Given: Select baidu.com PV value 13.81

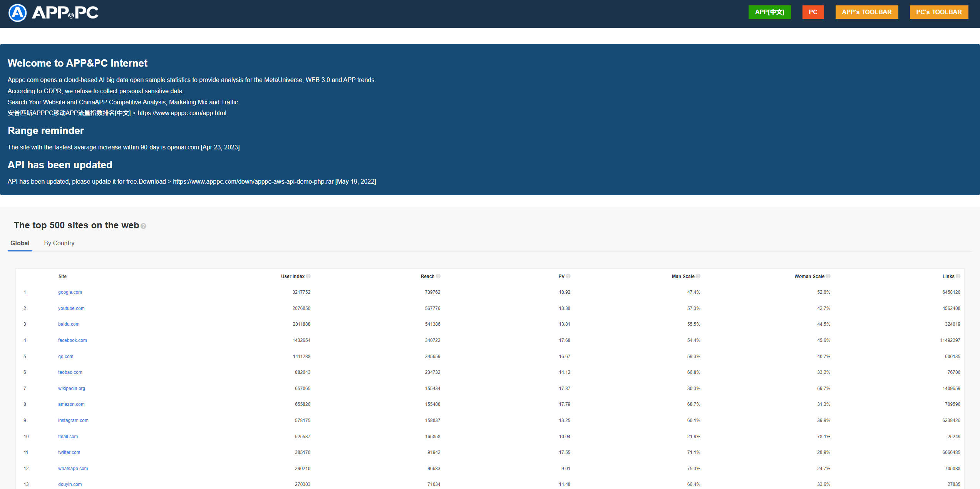Looking at the screenshot, I should click(565, 324).
